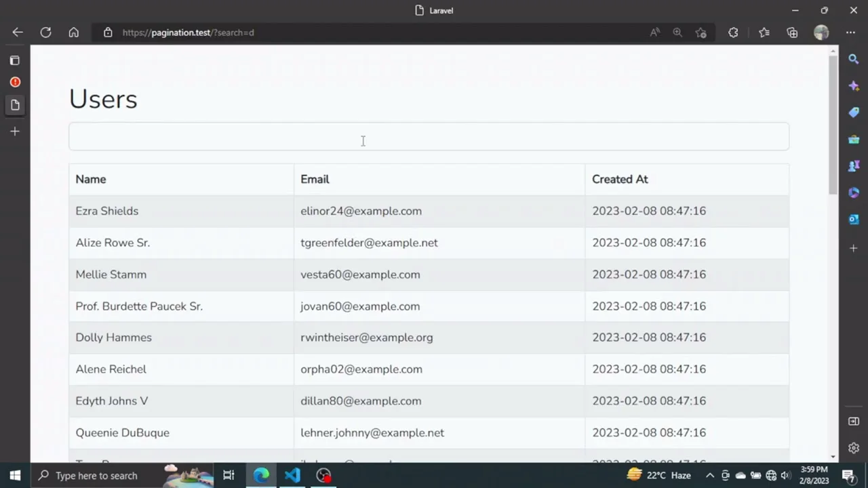Open sidebar search magnifier icon
This screenshot has width=868, height=488.
tap(854, 60)
